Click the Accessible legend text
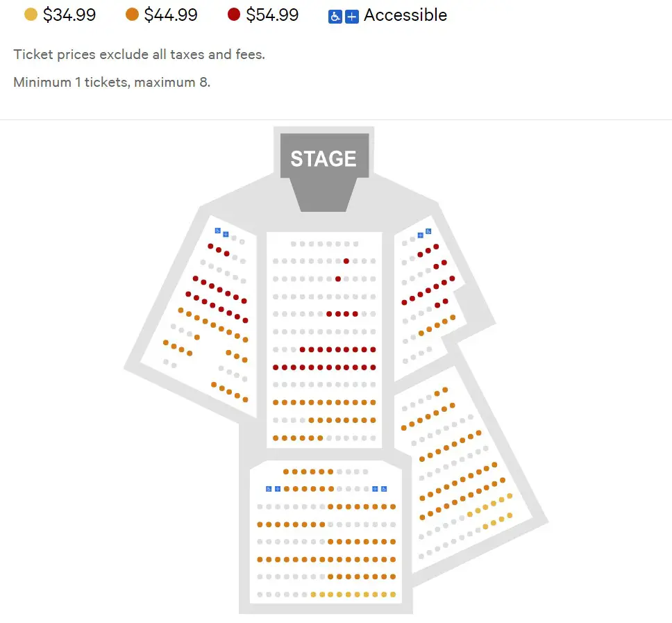672x623 pixels. click(405, 15)
